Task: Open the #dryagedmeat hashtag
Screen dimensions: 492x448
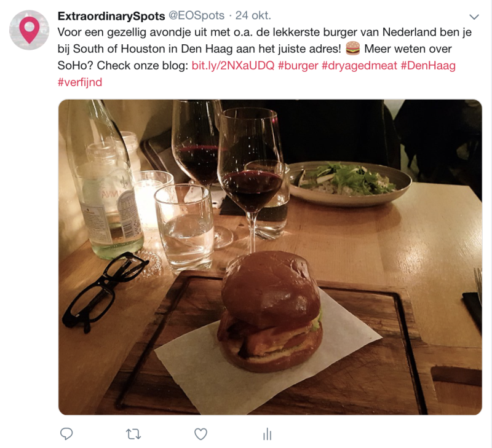Action: pos(360,66)
